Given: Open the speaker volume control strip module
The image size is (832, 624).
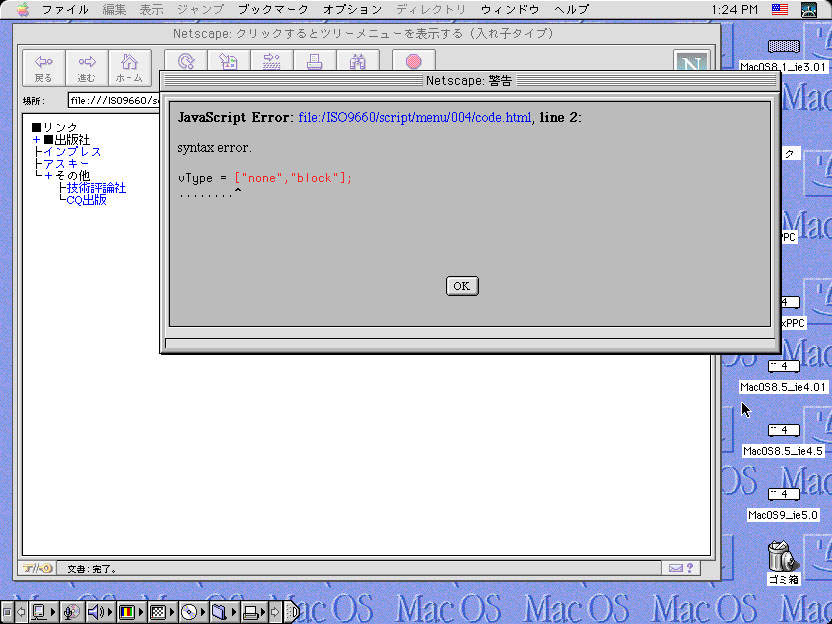Looking at the screenshot, I should (99, 612).
